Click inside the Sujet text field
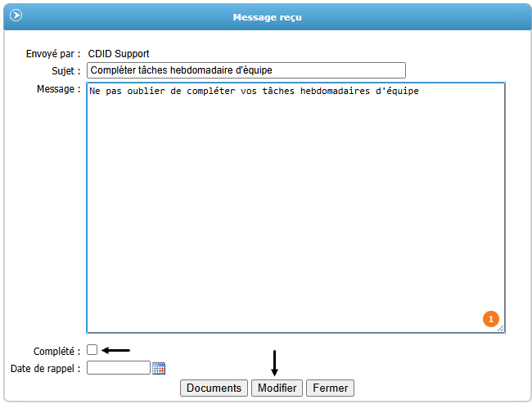Screen dimensions: 532x404 tap(246, 71)
